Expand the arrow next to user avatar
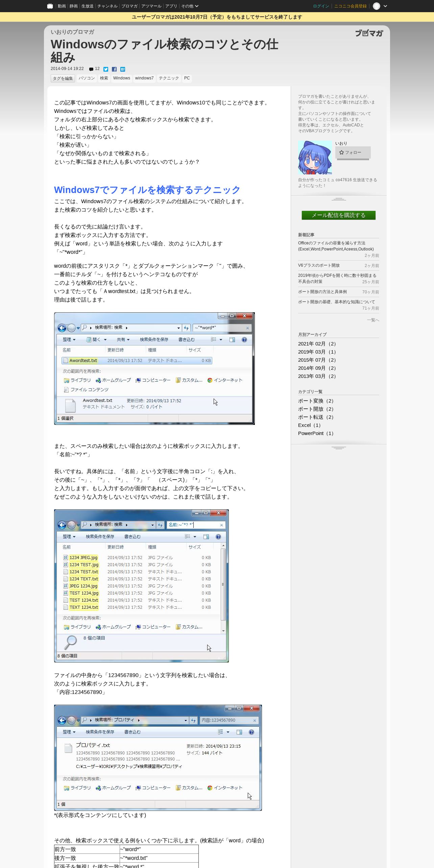Image resolution: width=434 pixels, height=868 pixels. (x=385, y=6)
